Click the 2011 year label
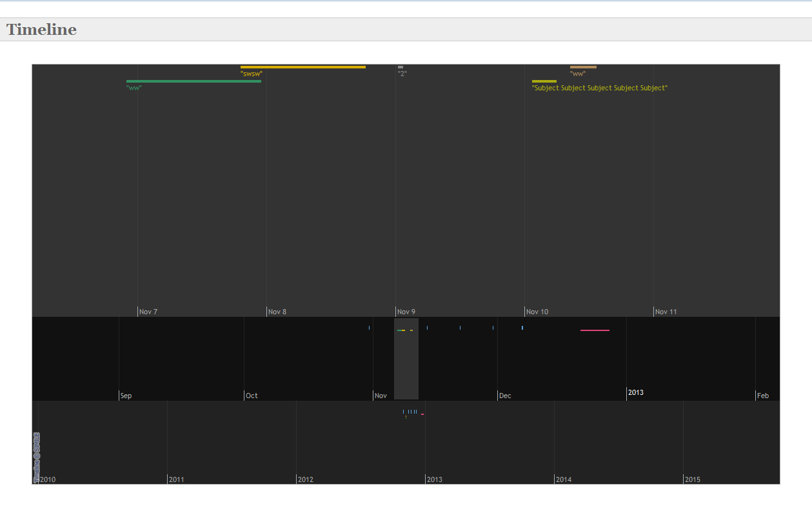 [176, 479]
